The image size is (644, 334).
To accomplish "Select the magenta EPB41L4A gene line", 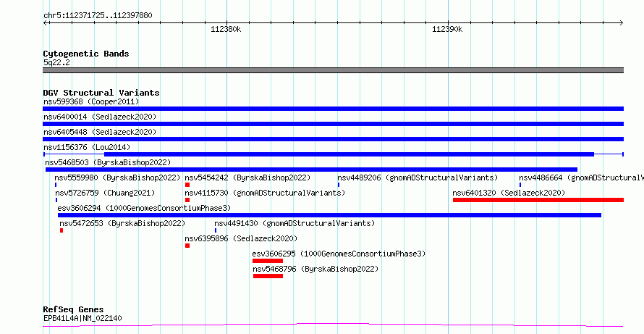I will coord(333,325).
